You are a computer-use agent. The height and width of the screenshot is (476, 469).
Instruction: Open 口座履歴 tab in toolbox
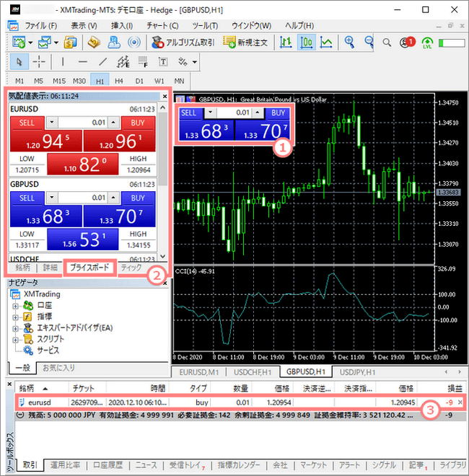click(108, 465)
